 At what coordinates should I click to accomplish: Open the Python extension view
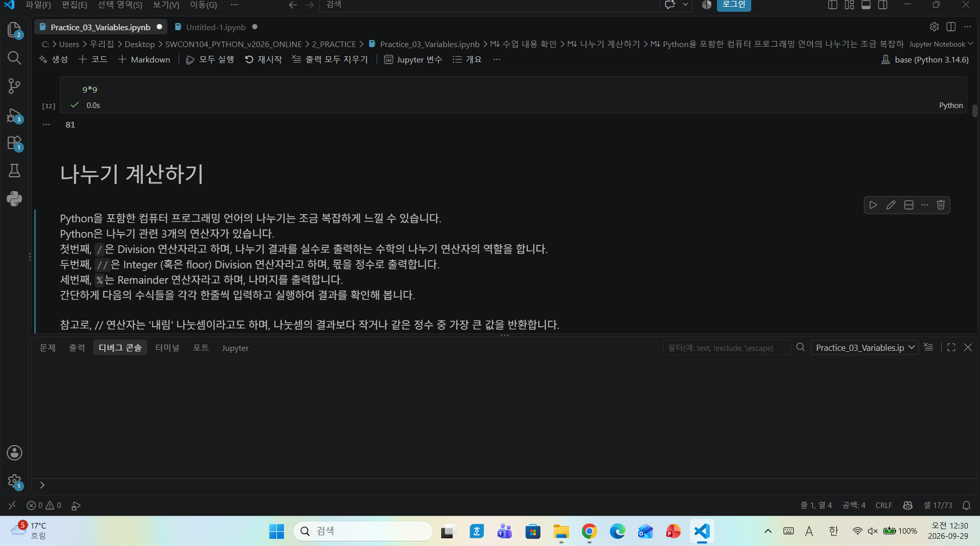[x=14, y=199]
